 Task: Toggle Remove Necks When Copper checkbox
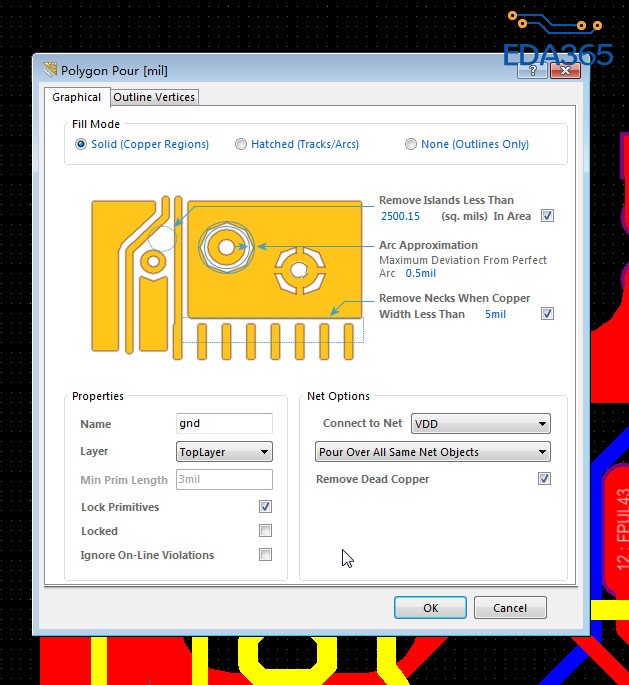point(547,314)
